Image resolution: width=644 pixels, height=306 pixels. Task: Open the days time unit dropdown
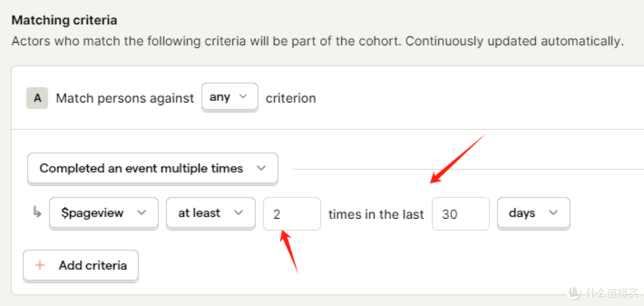click(533, 213)
